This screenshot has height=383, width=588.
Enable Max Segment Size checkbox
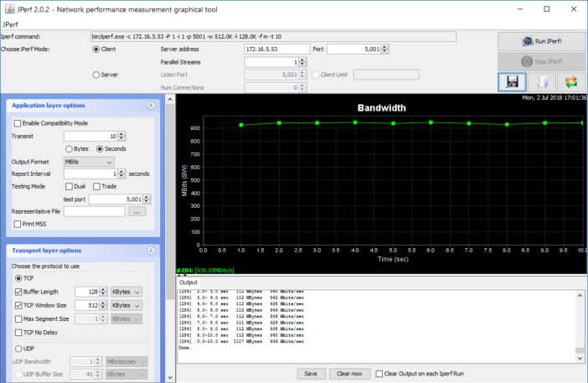click(18, 319)
